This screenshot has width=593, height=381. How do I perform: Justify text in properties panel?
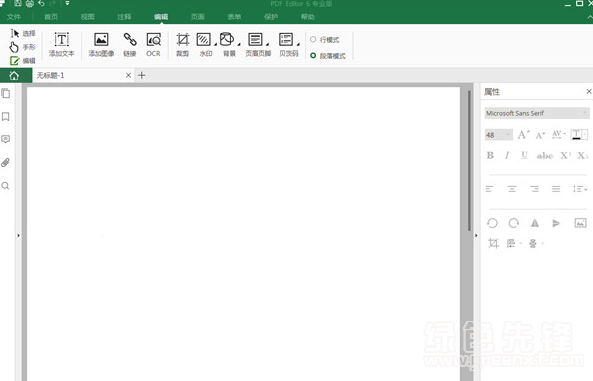556,189
